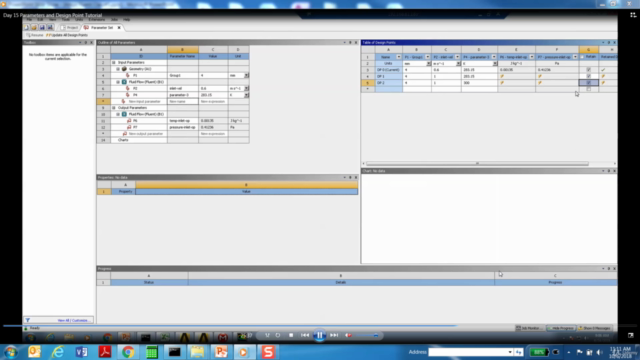Click Update All Design Points

(x=67, y=35)
